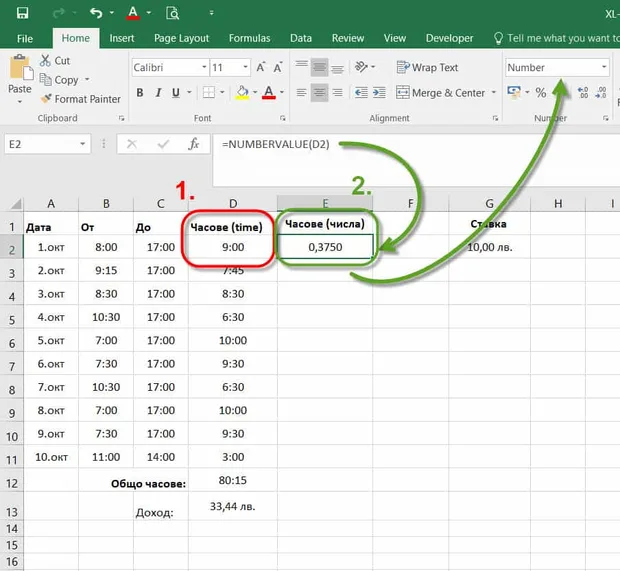The height and width of the screenshot is (571, 620).
Task: Open the Page Layout tab
Action: (181, 38)
